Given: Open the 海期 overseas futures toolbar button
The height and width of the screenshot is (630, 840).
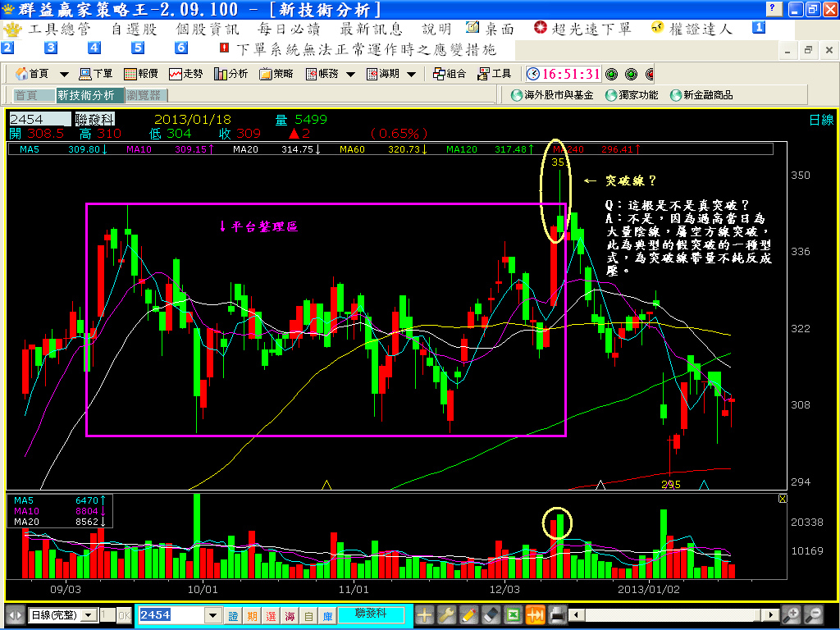Looking at the screenshot, I should [383, 74].
